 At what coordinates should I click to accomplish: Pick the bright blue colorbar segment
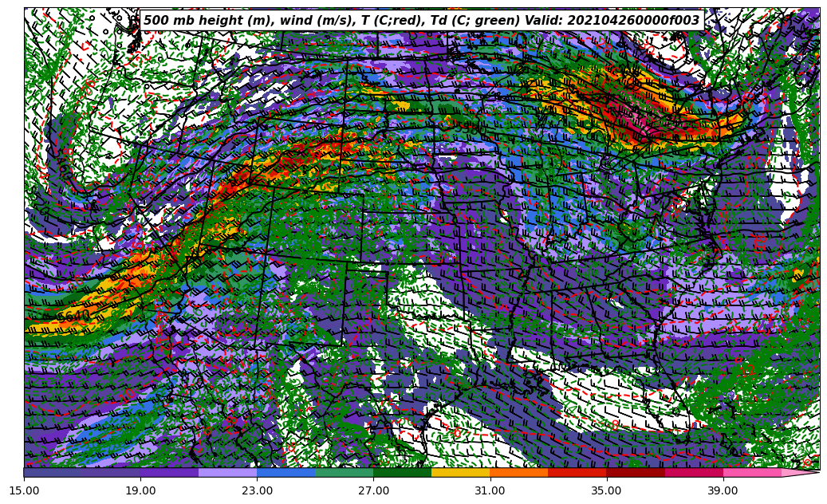coord(286,473)
